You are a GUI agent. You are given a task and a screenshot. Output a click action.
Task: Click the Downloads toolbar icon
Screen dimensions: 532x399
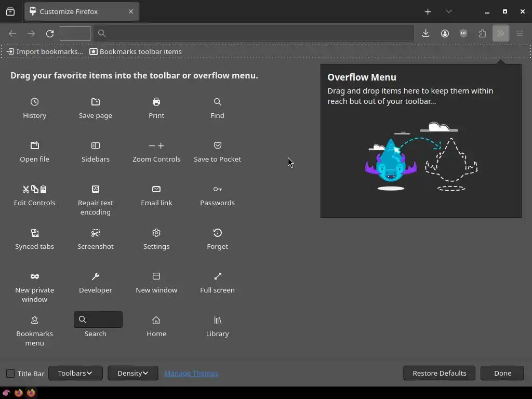[x=426, y=33]
